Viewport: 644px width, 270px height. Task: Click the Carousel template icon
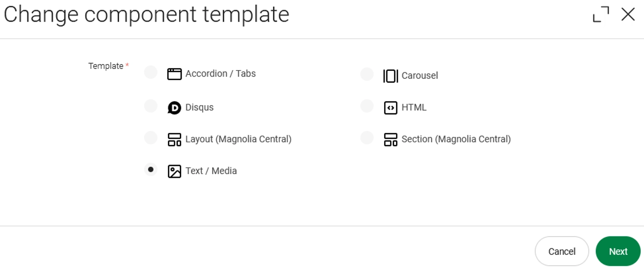click(x=391, y=76)
